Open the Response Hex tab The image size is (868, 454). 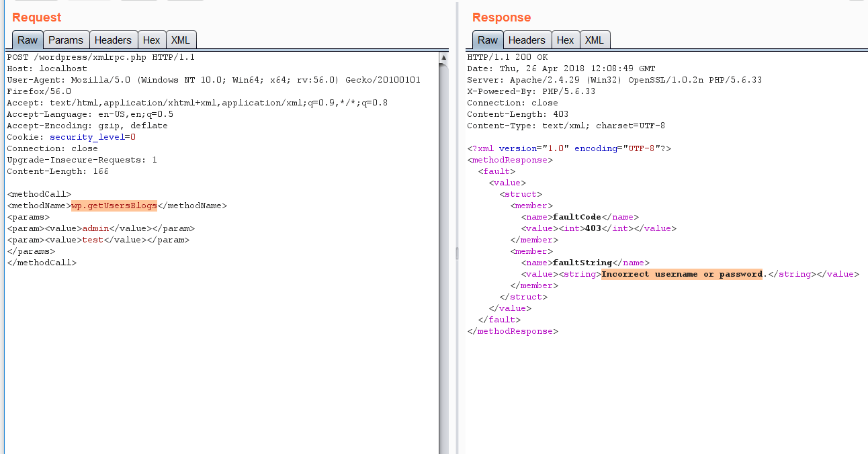565,40
